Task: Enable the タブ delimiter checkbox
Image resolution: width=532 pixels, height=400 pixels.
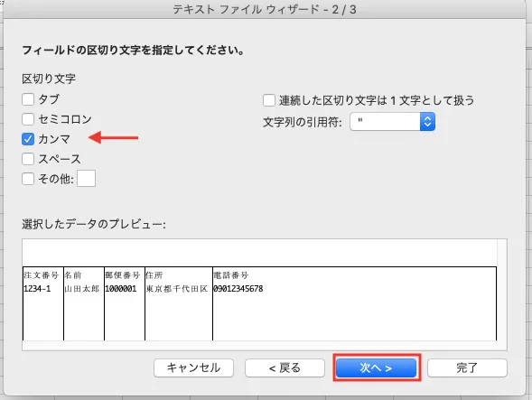Action: [x=28, y=99]
